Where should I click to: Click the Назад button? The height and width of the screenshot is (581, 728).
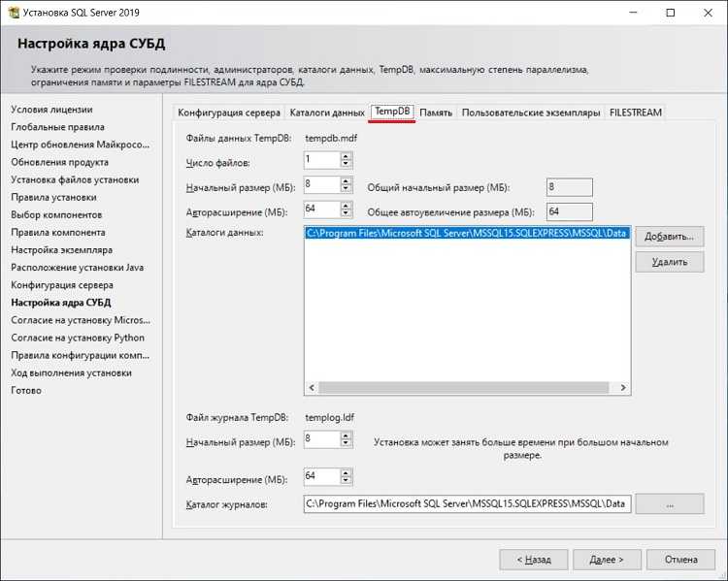coord(534,560)
